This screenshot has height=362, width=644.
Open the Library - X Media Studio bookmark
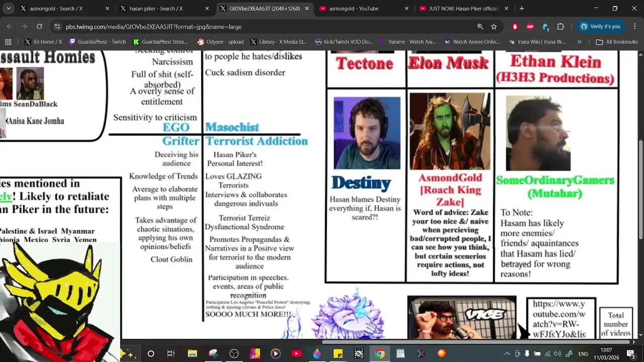tap(278, 42)
